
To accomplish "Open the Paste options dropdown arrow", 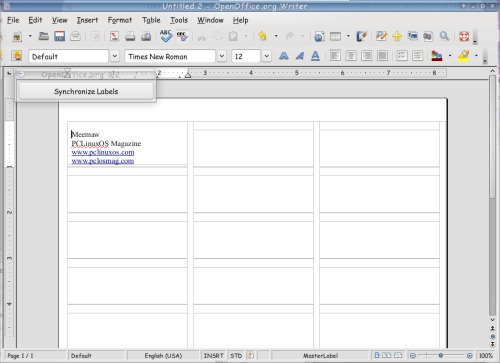I will pos(246,36).
